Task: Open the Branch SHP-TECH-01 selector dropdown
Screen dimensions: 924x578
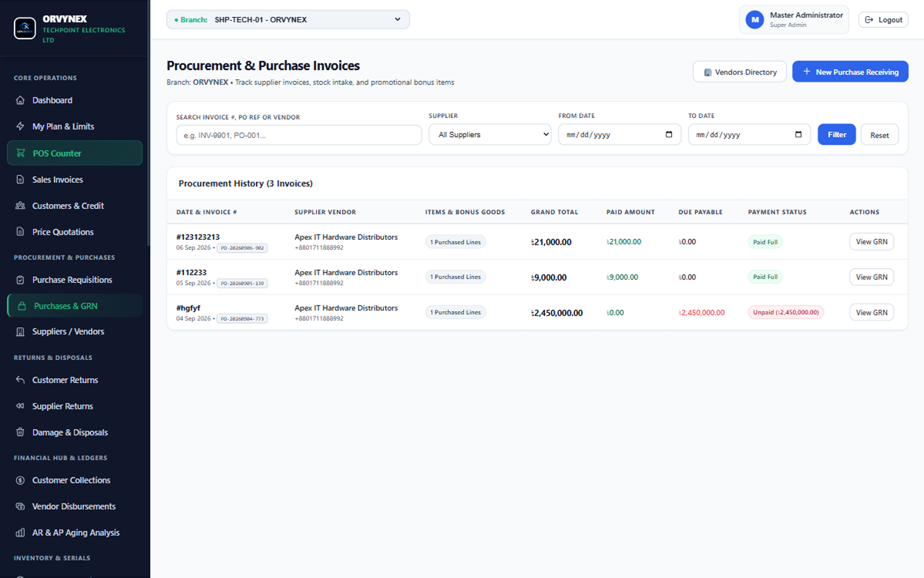Action: 288,20
